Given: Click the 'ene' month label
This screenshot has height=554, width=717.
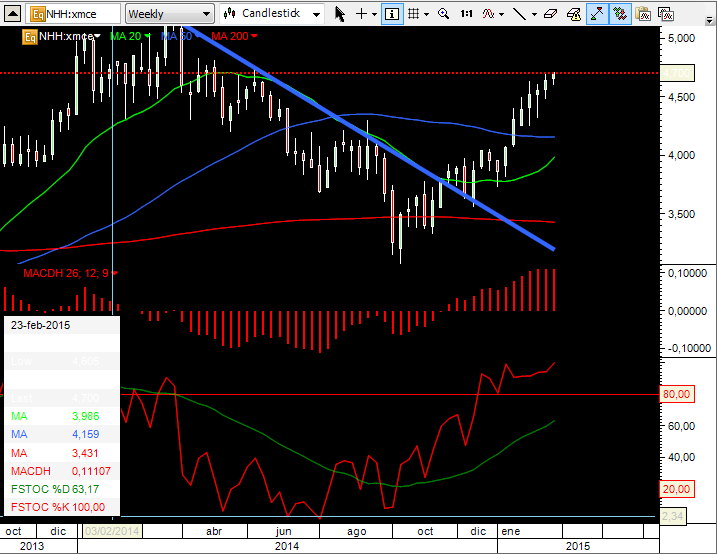Looking at the screenshot, I should coord(511,531).
